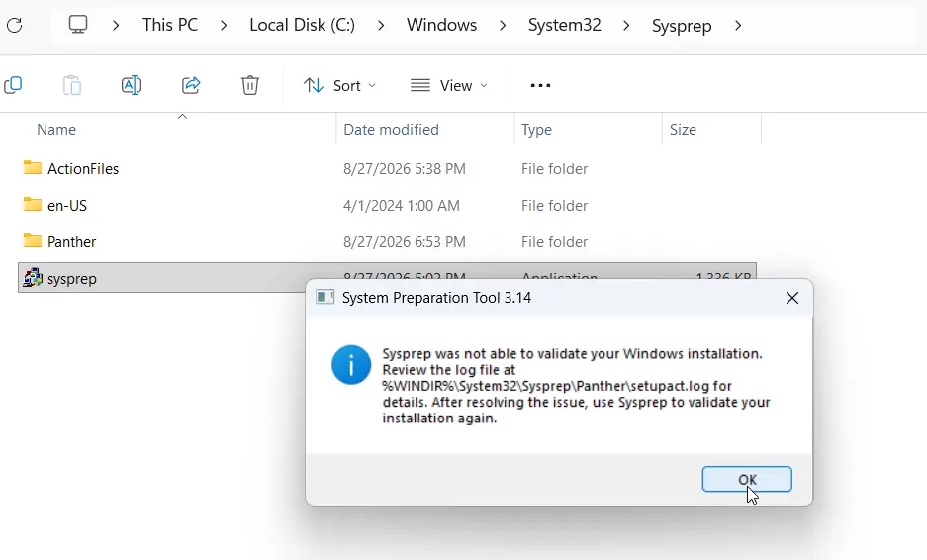Select the ActionFiles folder name
Viewport: 927px width, 560px height.
point(83,168)
